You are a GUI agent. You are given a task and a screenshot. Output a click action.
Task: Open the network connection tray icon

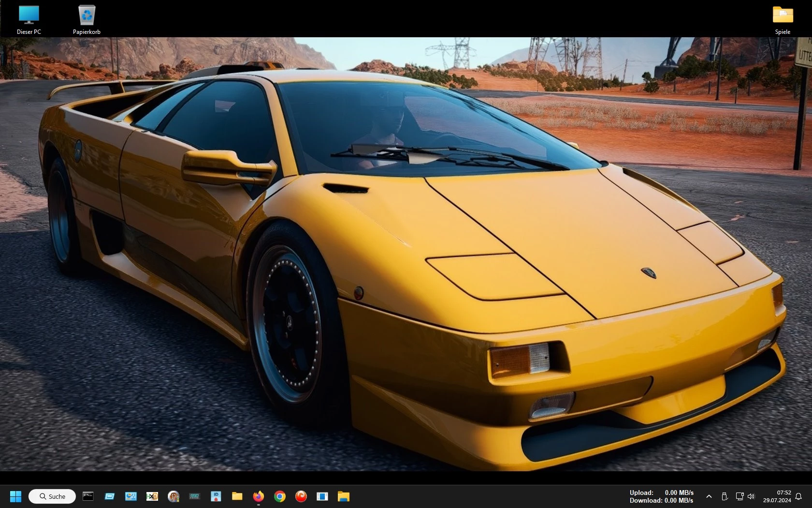pyautogui.click(x=739, y=496)
